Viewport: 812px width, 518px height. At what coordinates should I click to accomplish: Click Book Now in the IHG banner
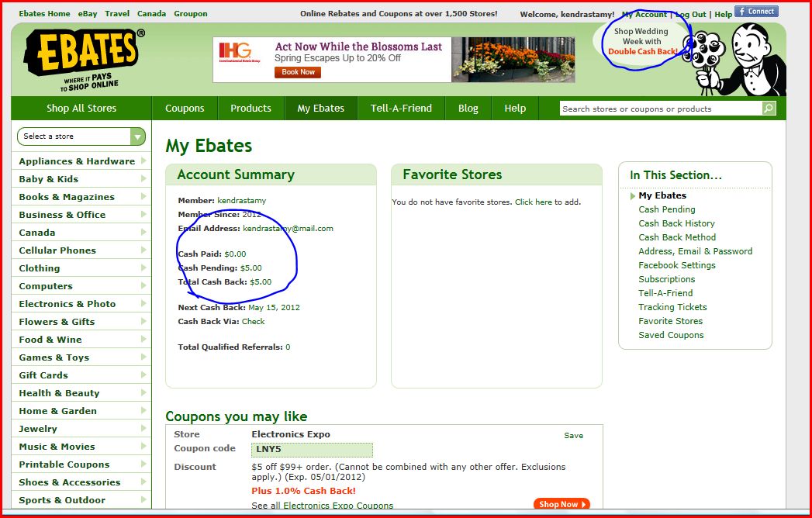point(298,72)
